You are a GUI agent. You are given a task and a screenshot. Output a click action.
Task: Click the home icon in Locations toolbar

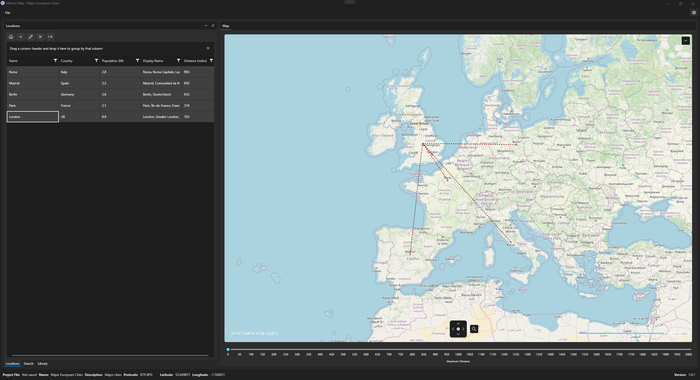pyautogui.click(x=11, y=37)
